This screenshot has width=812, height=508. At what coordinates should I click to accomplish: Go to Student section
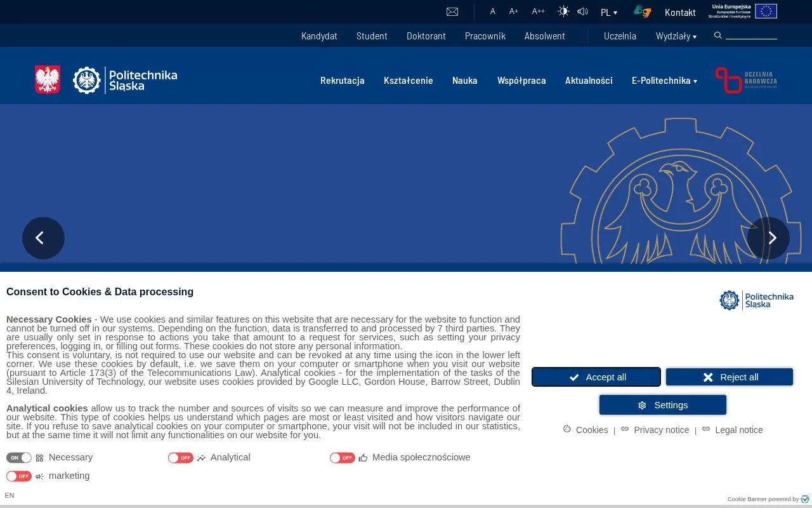click(372, 36)
